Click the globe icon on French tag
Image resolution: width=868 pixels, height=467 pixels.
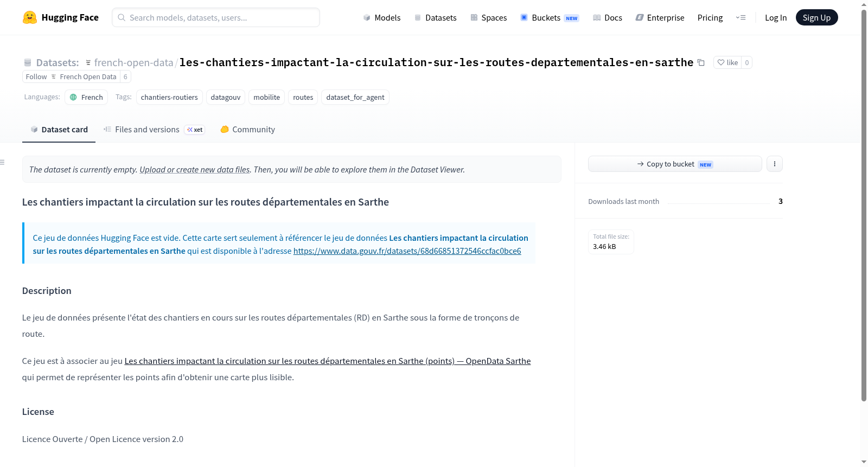[x=73, y=97]
